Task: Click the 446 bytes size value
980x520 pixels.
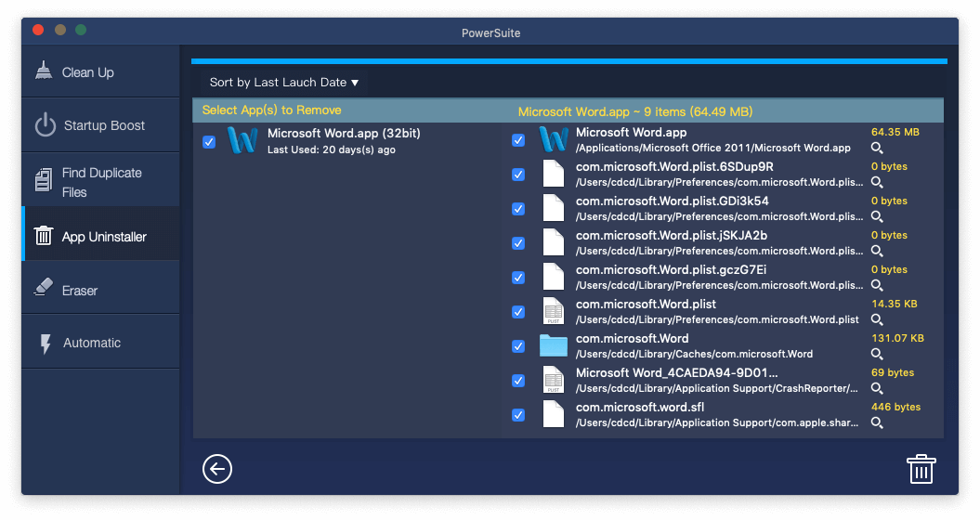Action: 895,407
